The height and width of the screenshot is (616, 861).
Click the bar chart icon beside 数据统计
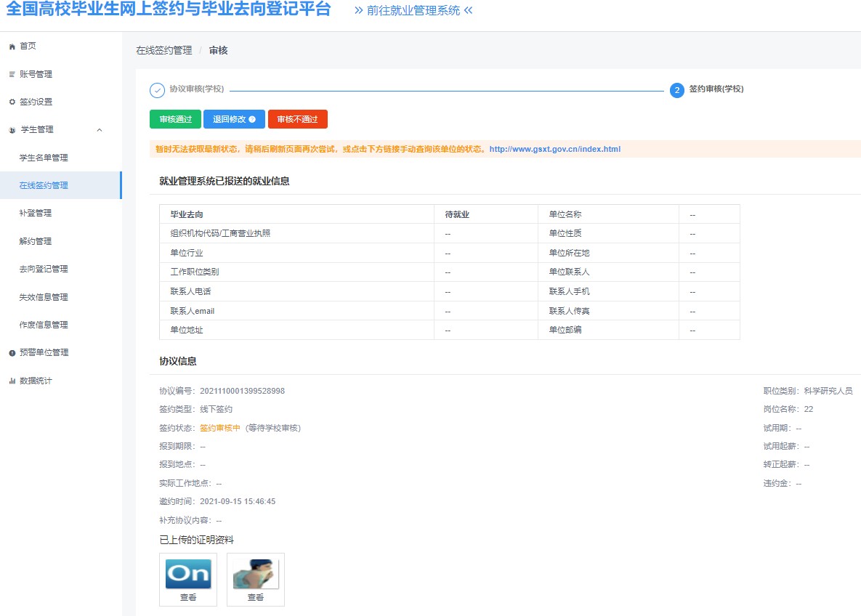pyautogui.click(x=12, y=381)
